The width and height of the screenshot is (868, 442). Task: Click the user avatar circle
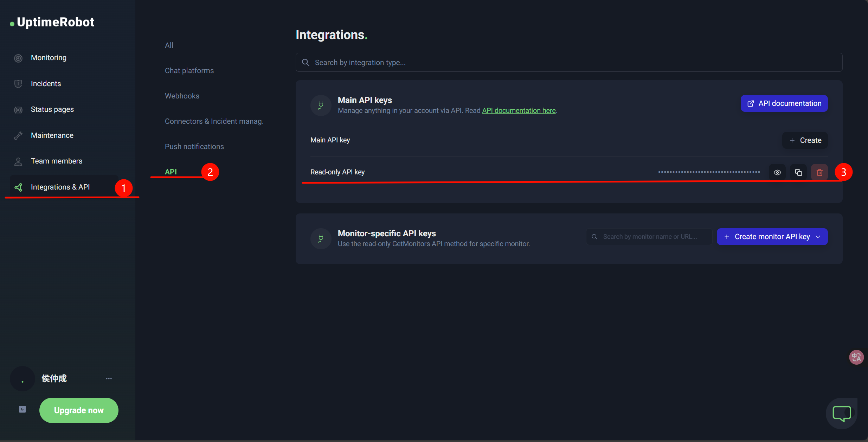click(x=22, y=379)
